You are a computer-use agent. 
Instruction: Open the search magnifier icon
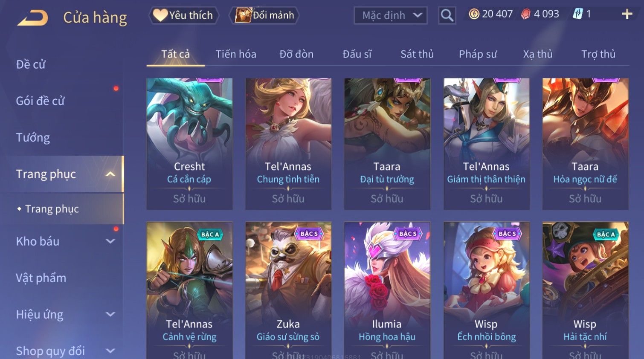point(447,15)
